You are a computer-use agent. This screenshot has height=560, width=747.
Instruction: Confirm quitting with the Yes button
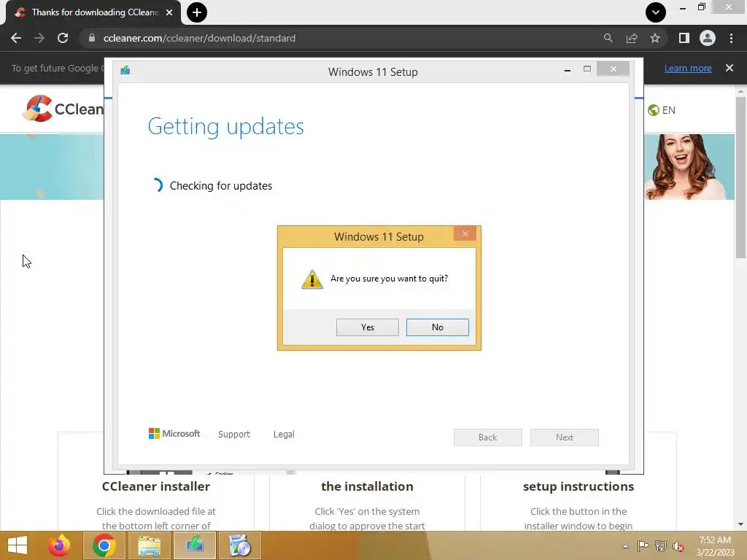coord(368,327)
